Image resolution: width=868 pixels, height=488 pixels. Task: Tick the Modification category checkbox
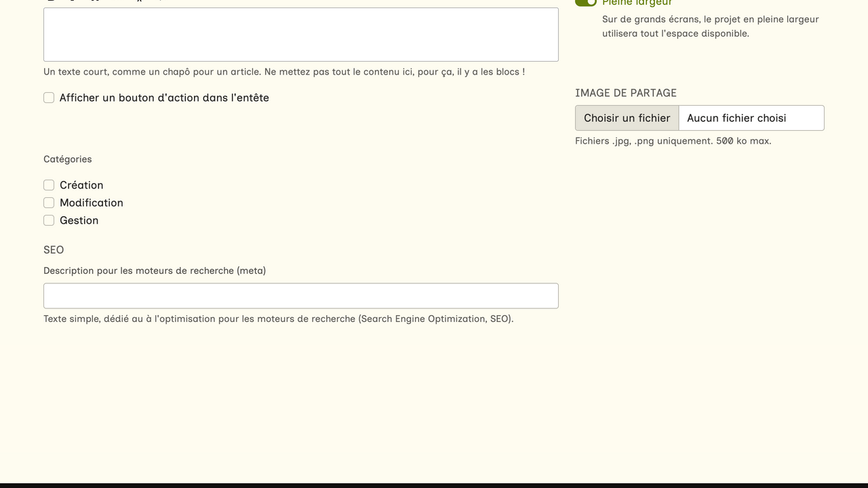pyautogui.click(x=49, y=203)
